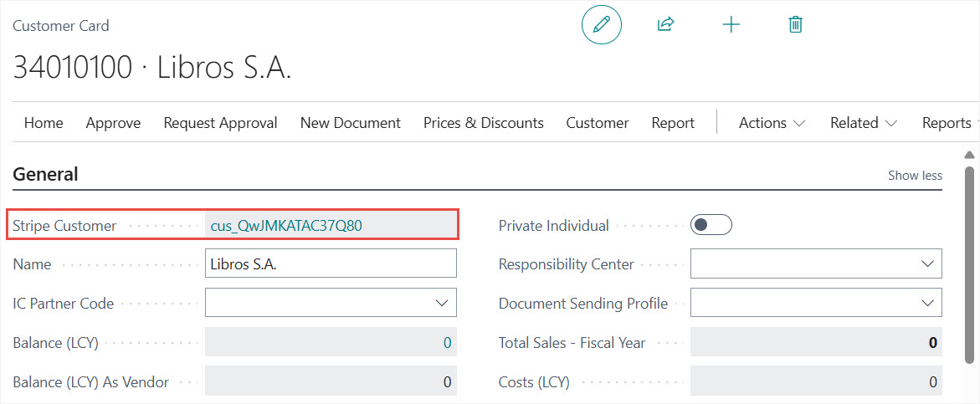Click the Approve action
This screenshot has width=980, height=404.
coord(113,123)
